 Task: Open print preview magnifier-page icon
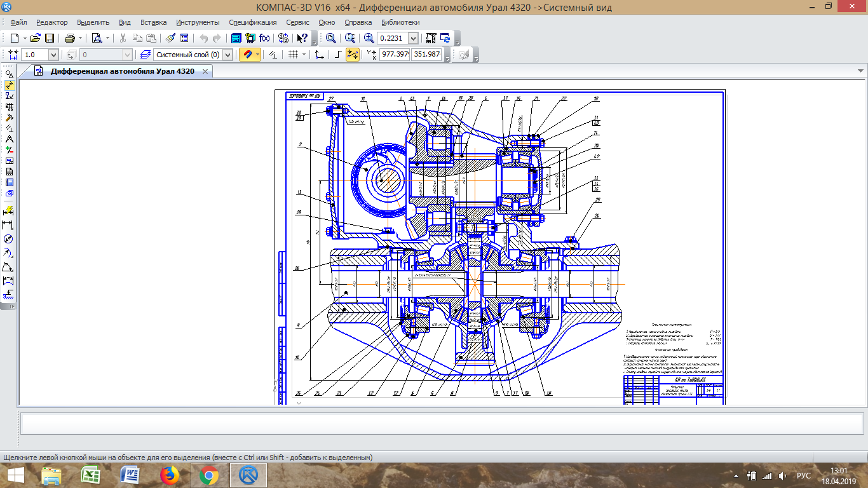click(x=97, y=38)
